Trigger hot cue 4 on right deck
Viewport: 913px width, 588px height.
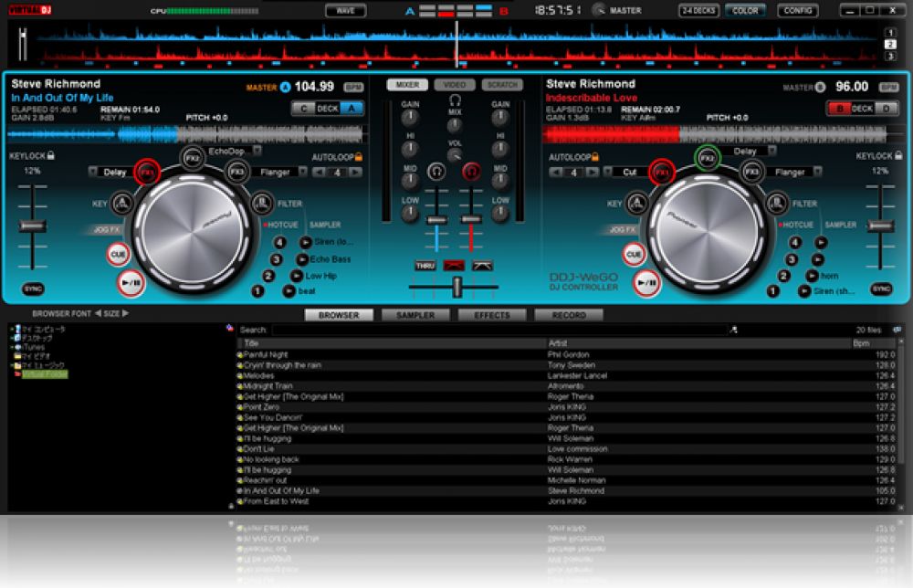(x=795, y=243)
